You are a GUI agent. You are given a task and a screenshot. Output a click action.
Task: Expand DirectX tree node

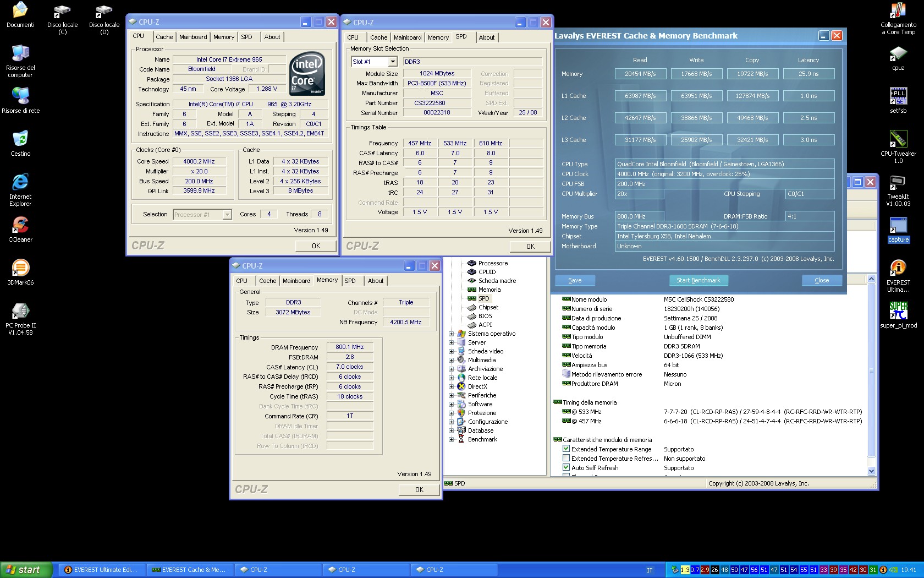tap(451, 386)
